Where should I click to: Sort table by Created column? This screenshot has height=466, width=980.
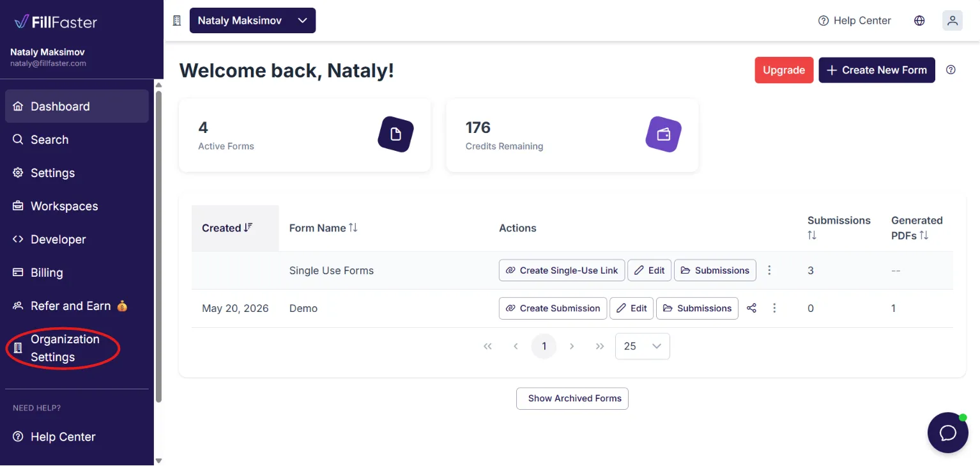235,228
